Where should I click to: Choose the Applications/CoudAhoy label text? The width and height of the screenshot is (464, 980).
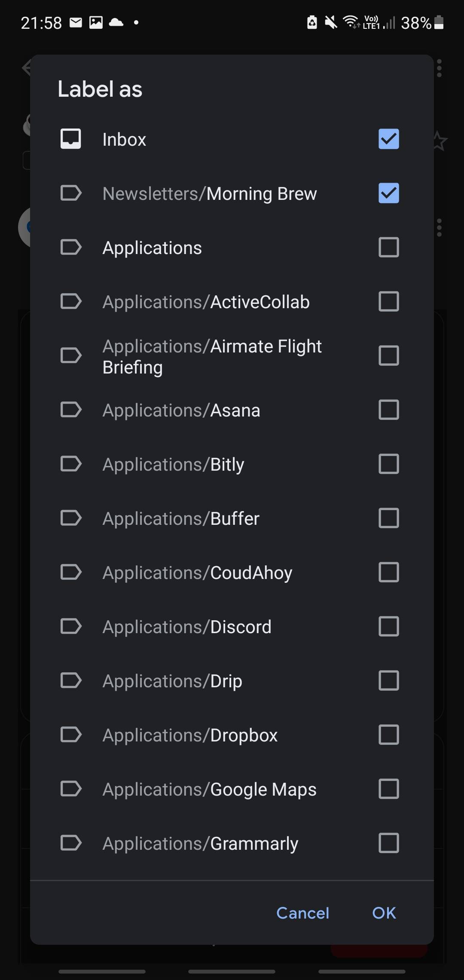tap(197, 573)
